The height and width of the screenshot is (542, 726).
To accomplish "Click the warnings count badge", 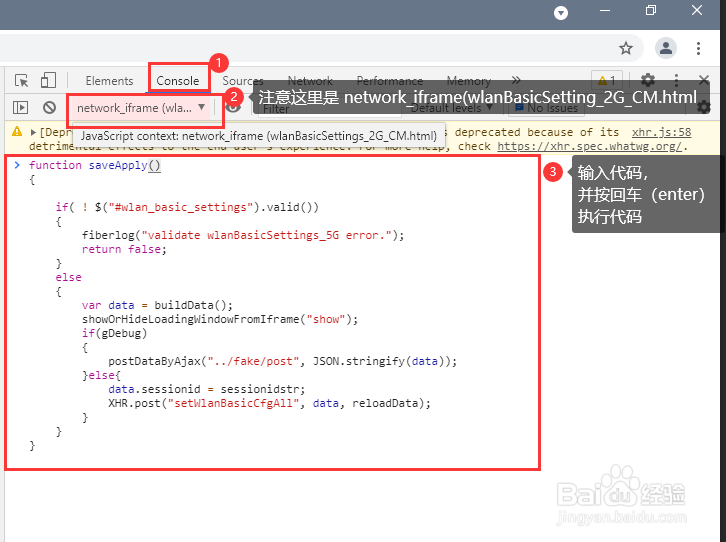I will [607, 81].
